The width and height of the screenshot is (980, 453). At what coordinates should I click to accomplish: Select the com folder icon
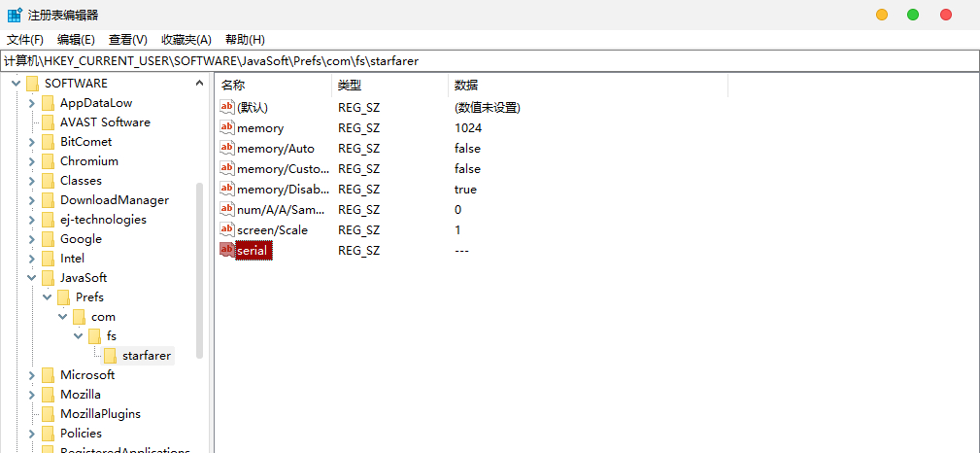(80, 317)
